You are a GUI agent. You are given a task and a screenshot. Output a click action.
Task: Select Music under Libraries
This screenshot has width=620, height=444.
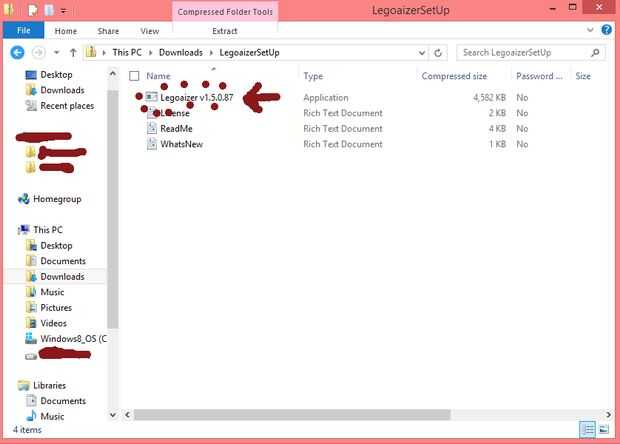point(52,416)
